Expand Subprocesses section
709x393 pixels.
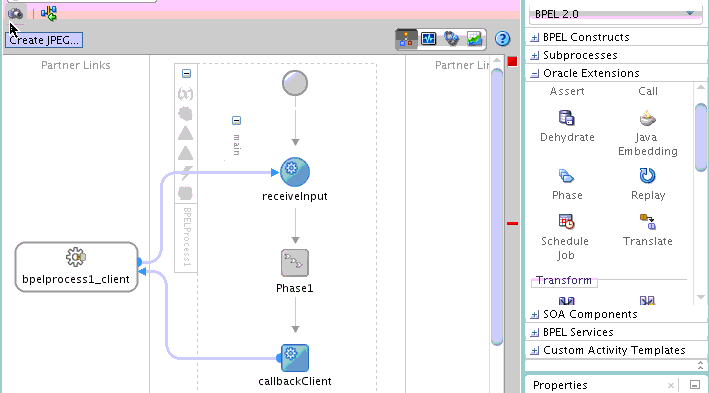tap(535, 56)
